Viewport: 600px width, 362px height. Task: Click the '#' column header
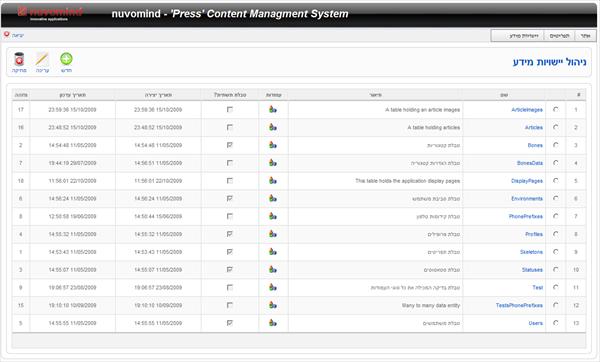coord(579,95)
